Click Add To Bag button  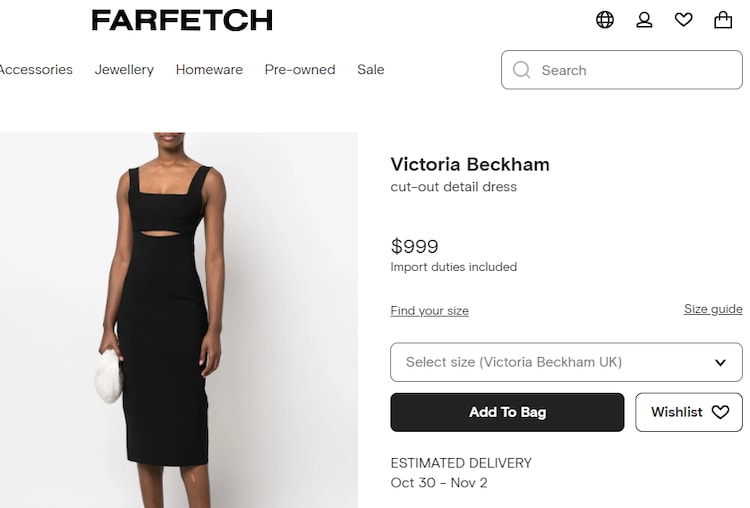coord(507,412)
